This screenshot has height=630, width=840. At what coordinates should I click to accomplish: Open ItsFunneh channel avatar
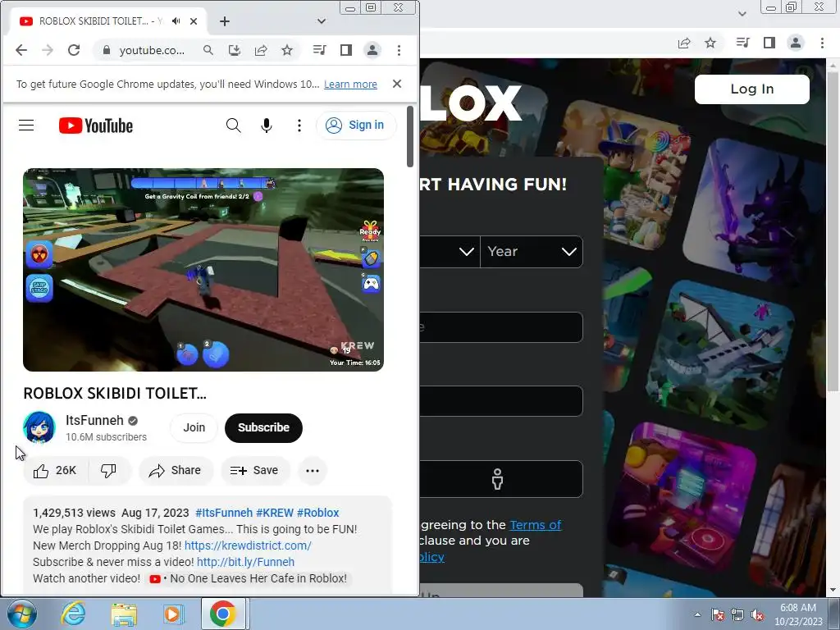pos(39,427)
